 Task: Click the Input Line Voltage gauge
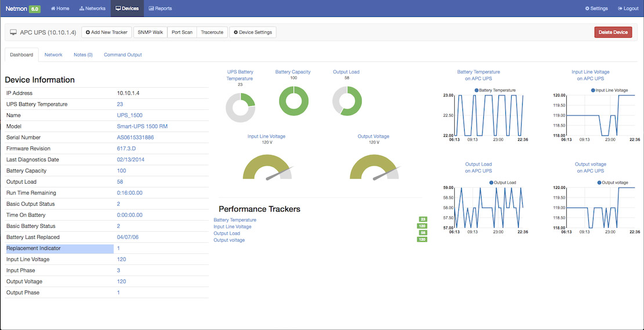(x=267, y=167)
